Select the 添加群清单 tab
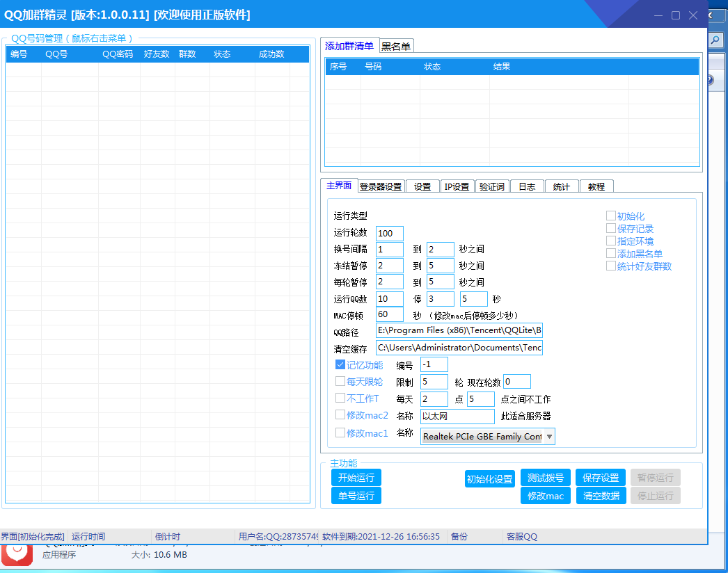This screenshot has width=728, height=573. [349, 45]
